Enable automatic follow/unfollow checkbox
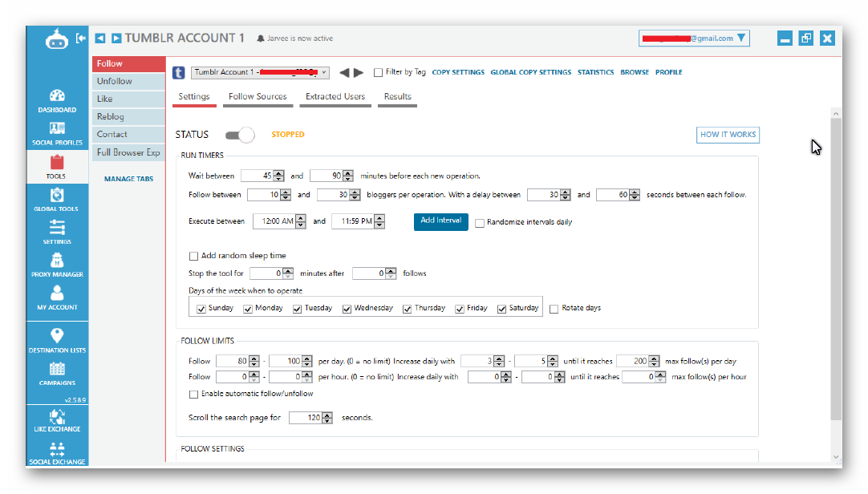The width and height of the screenshot is (868, 494). [x=193, y=395]
